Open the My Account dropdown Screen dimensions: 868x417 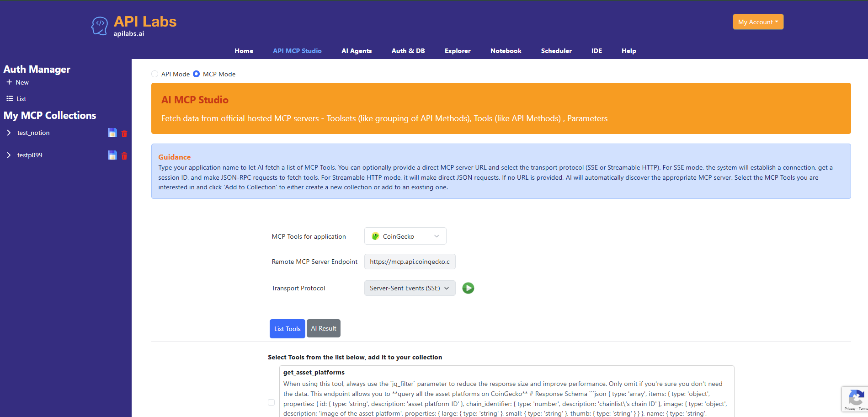point(758,22)
